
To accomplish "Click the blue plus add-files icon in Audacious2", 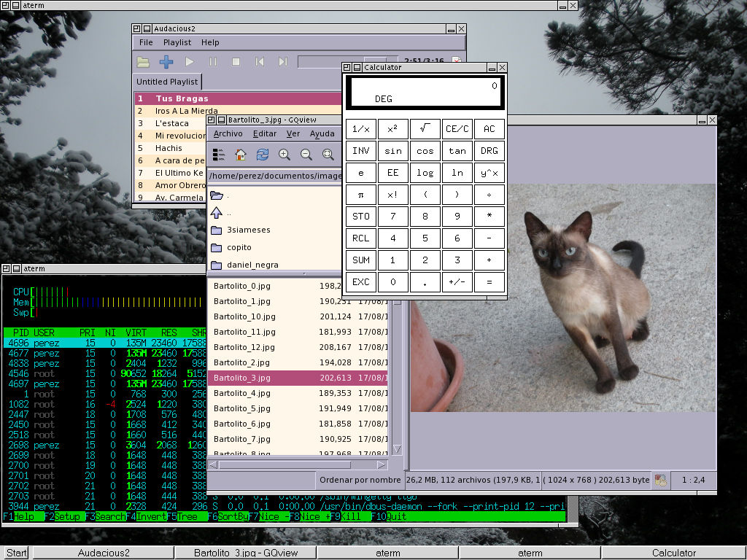I will pyautogui.click(x=166, y=62).
